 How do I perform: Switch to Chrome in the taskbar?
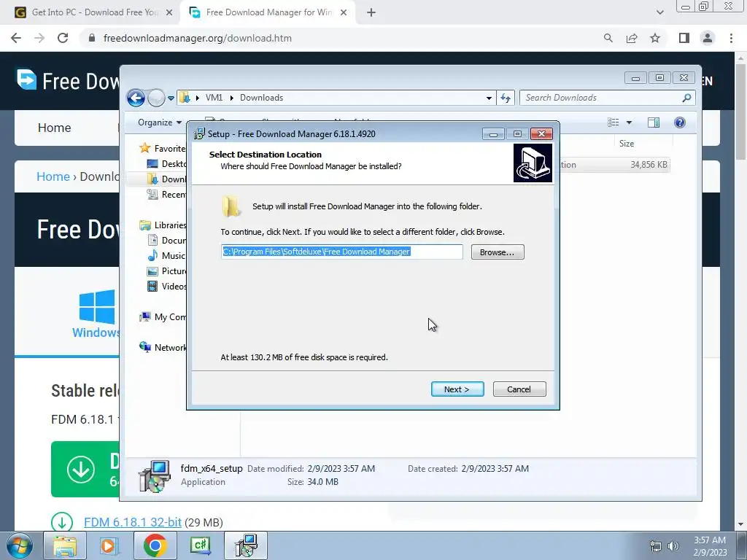click(155, 545)
